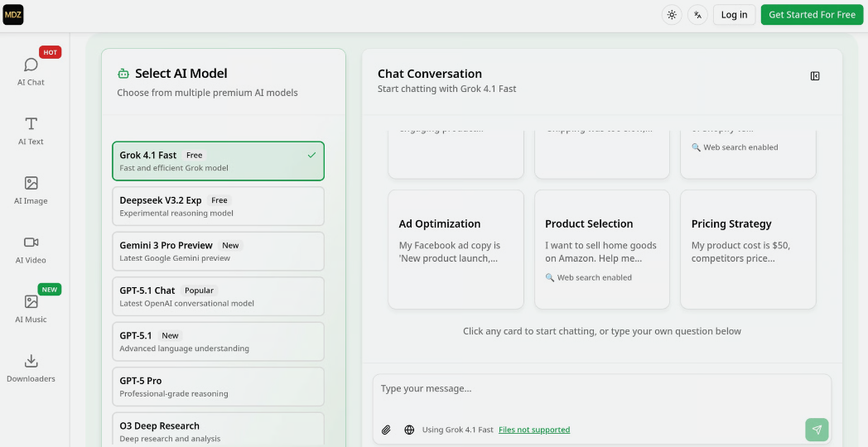Toggle web search globe icon

409,430
